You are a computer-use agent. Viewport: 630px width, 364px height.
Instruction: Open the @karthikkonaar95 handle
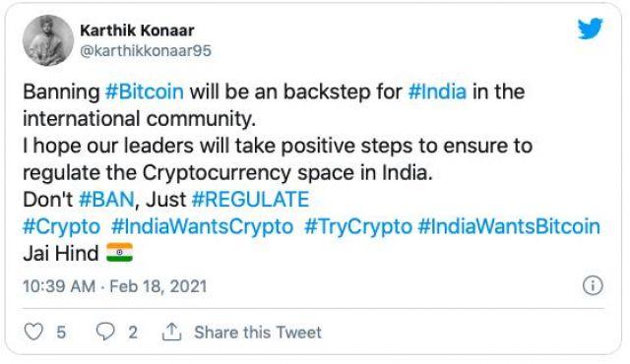146,51
